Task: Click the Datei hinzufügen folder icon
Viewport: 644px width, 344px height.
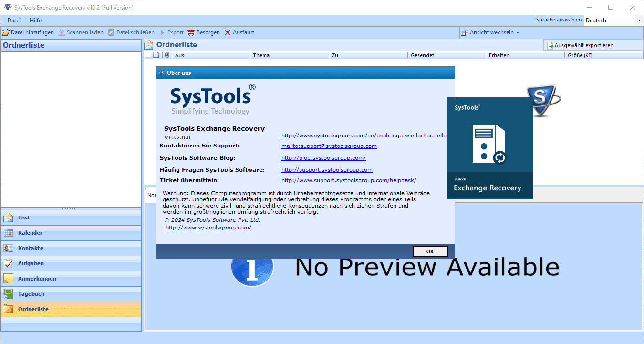Action: pos(6,32)
